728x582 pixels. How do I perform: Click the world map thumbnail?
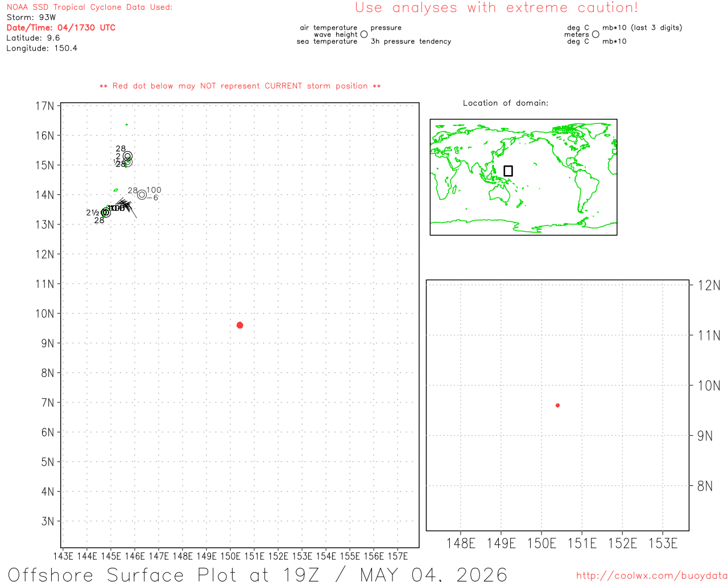coord(523,177)
